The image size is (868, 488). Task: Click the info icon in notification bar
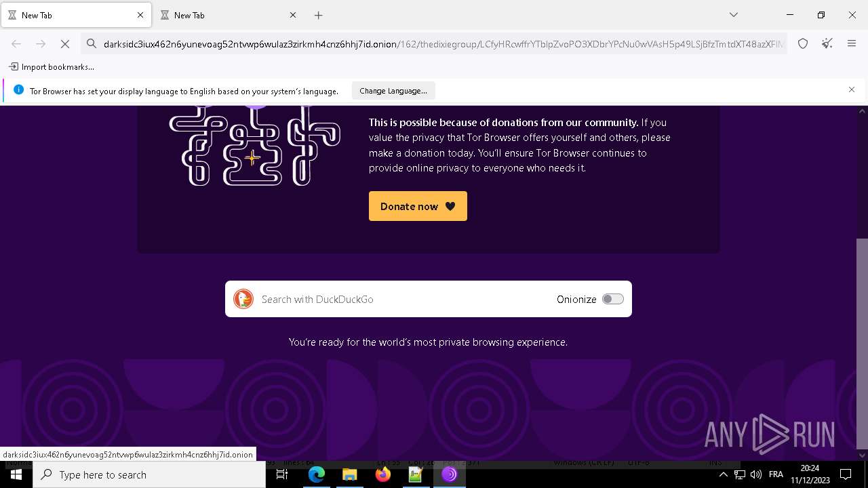[18, 90]
